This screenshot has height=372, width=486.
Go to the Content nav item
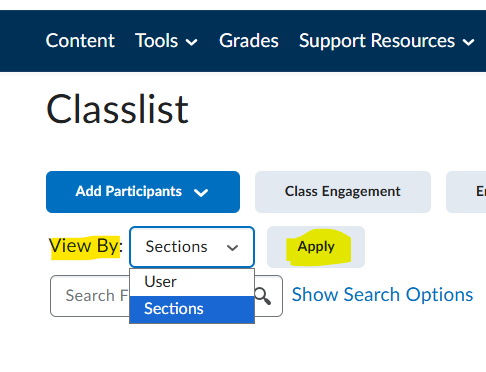pos(80,41)
